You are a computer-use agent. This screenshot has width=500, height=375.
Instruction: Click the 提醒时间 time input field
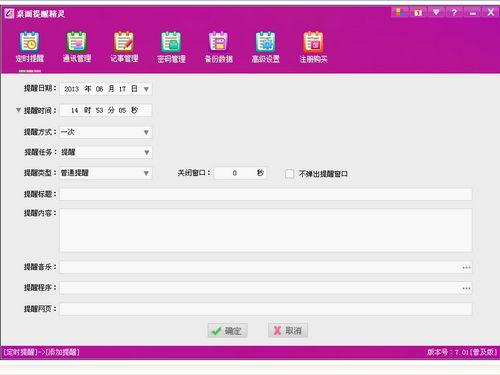click(106, 110)
